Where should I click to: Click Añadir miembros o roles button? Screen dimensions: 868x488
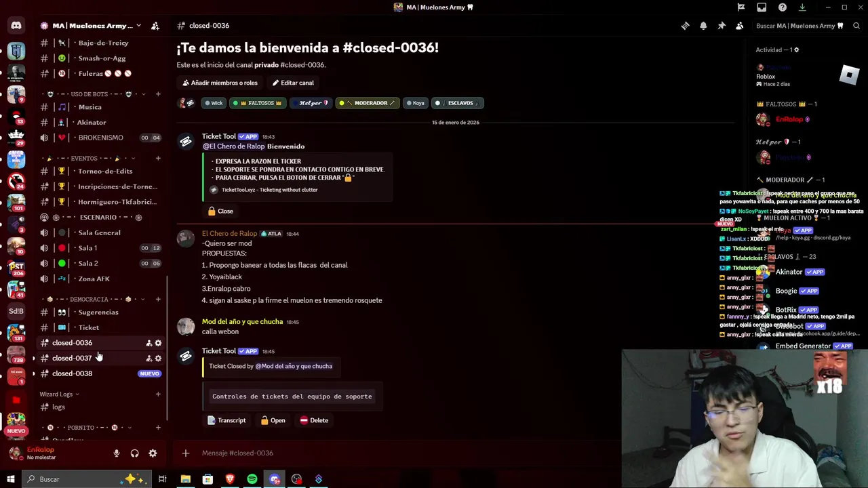(220, 83)
